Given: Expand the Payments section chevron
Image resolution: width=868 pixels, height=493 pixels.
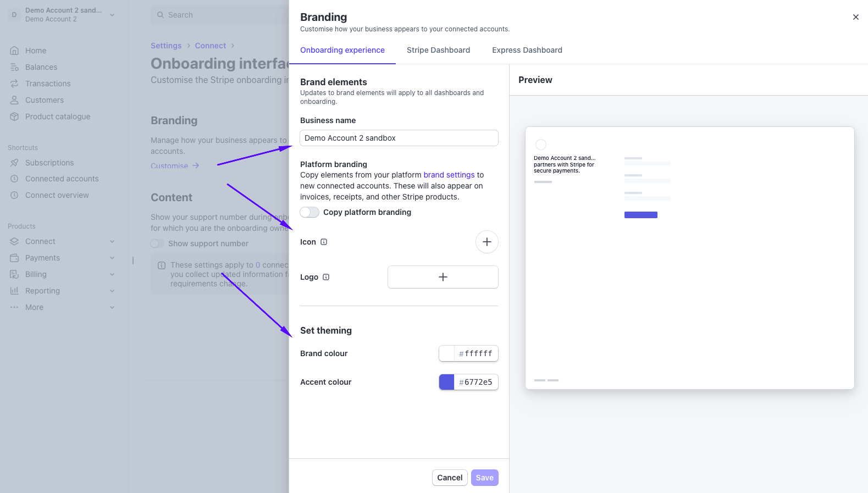Looking at the screenshot, I should (112, 258).
